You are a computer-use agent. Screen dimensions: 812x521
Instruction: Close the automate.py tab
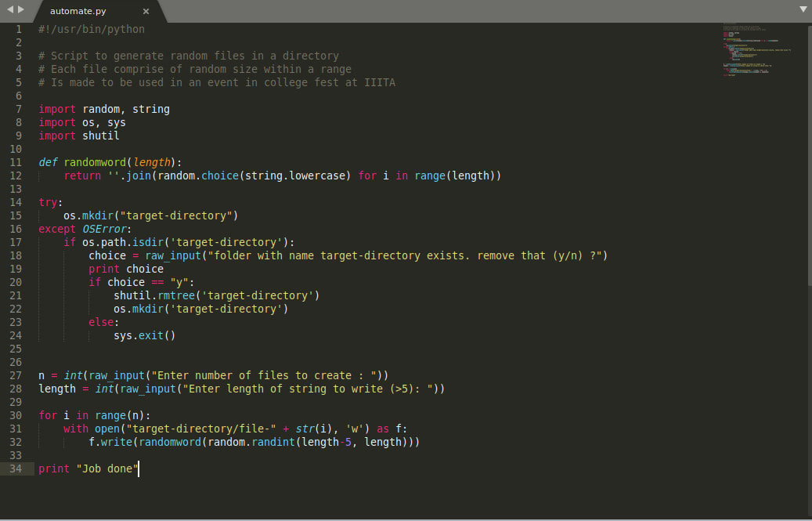coord(146,12)
